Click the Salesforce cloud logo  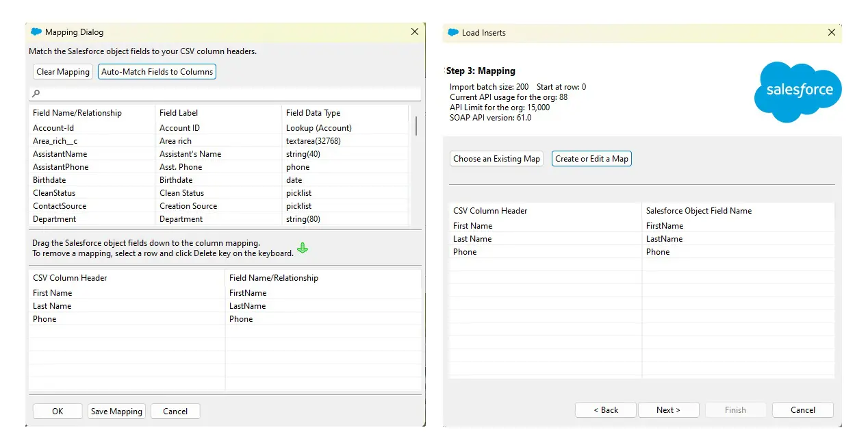[797, 92]
